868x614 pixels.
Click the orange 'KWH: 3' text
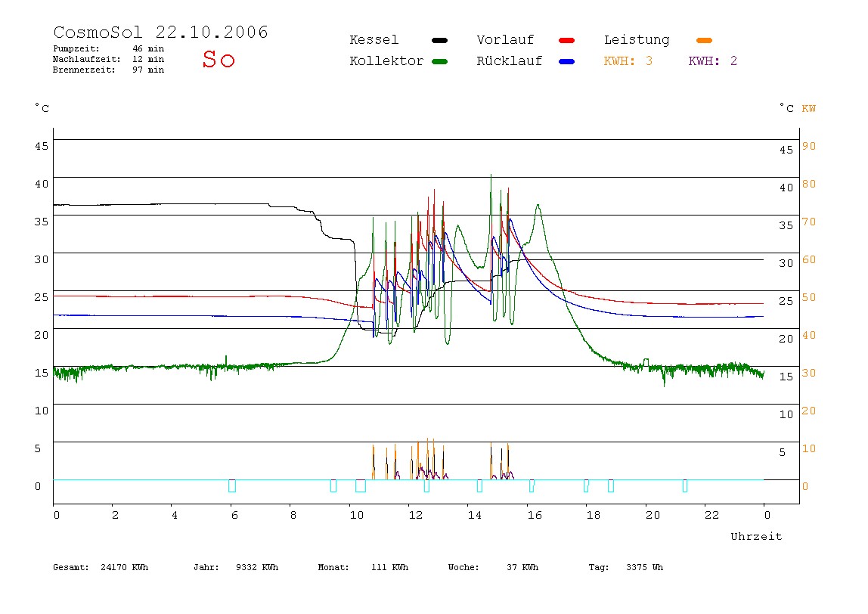pyautogui.click(x=628, y=61)
